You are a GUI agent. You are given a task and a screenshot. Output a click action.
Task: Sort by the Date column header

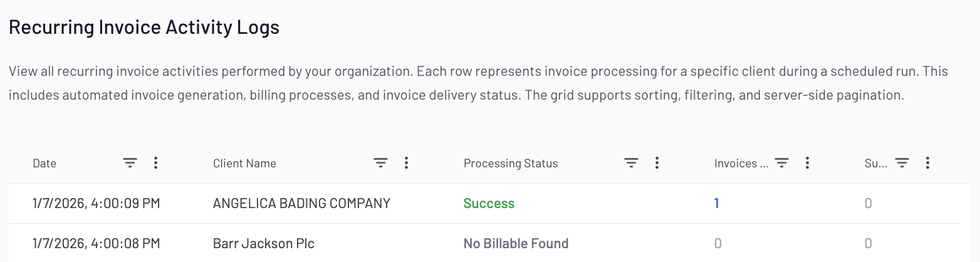tap(44, 164)
